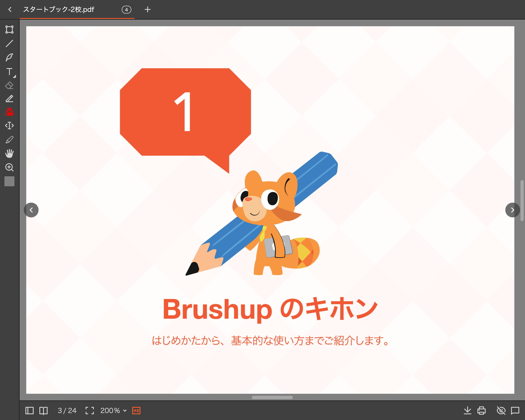Print the document
Viewport: 525px width, 420px height.
481,411
